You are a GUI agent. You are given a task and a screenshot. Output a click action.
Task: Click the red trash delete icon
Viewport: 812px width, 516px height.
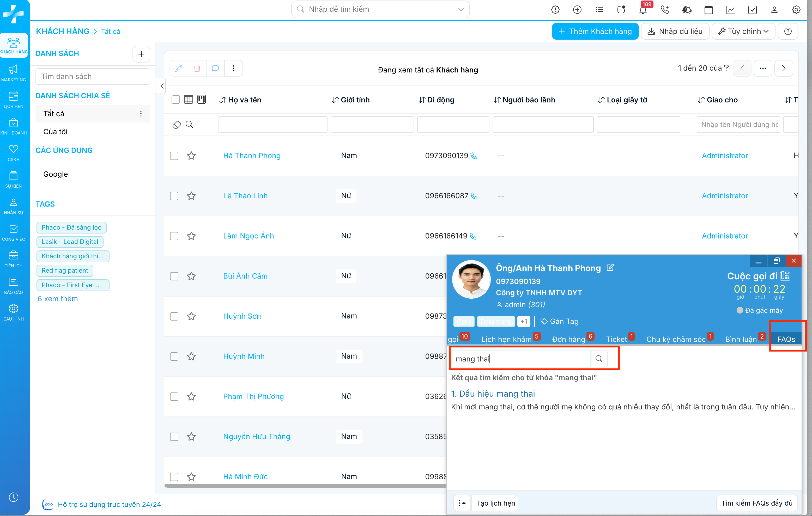(197, 69)
